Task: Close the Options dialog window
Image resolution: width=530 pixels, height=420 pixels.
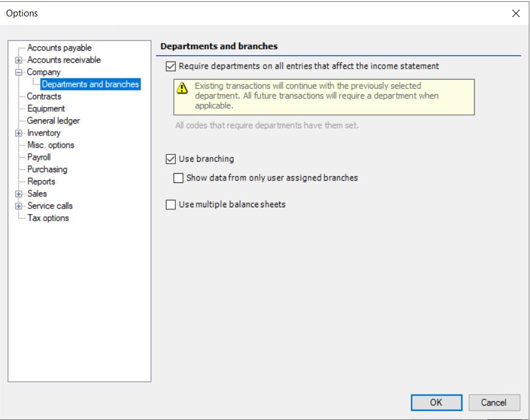Action: tap(516, 13)
